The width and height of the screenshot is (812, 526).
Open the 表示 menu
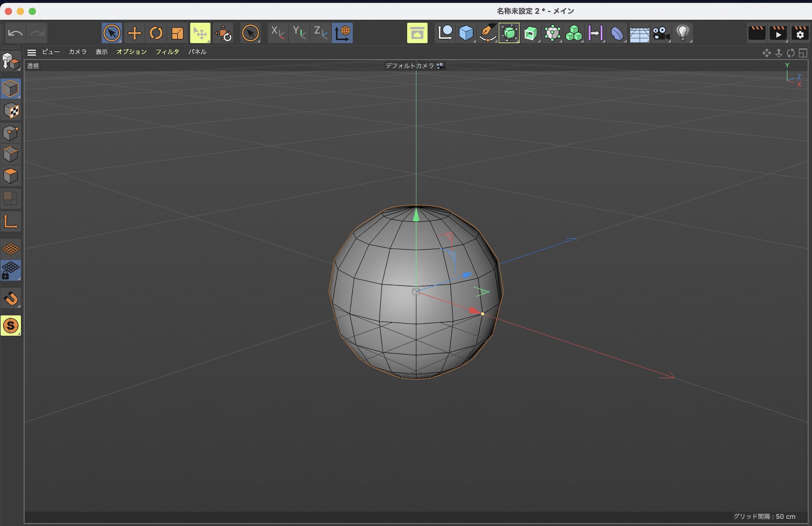(101, 52)
